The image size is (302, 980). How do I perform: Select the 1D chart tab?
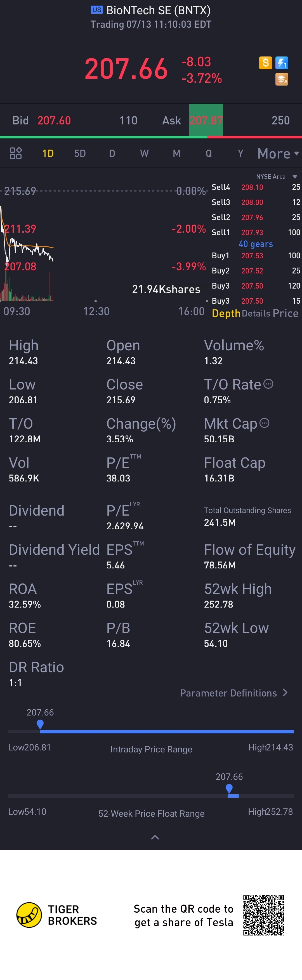click(48, 153)
